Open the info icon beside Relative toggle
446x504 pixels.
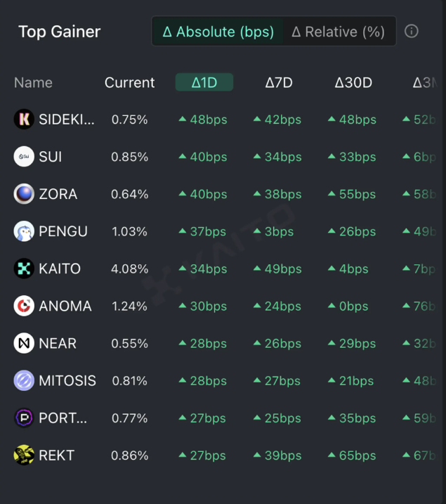[x=412, y=32]
